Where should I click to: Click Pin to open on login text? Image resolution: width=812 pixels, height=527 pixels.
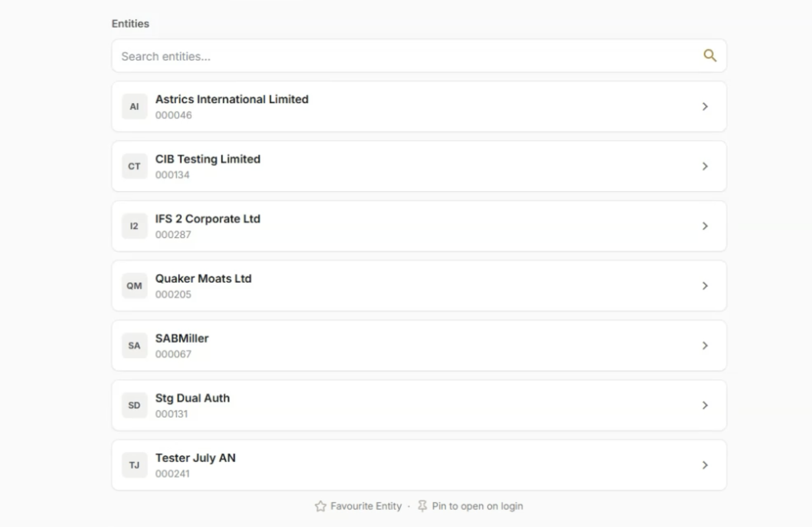click(477, 506)
